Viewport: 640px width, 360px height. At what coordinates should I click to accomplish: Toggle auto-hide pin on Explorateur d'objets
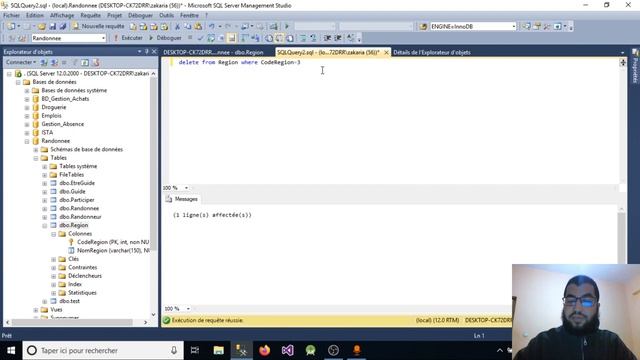point(147,51)
